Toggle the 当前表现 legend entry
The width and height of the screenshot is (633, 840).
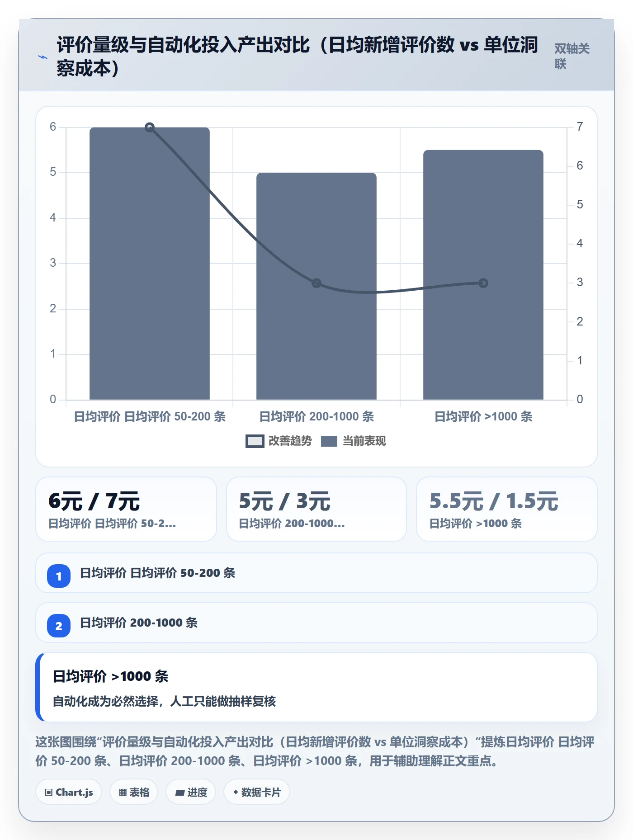(x=353, y=441)
